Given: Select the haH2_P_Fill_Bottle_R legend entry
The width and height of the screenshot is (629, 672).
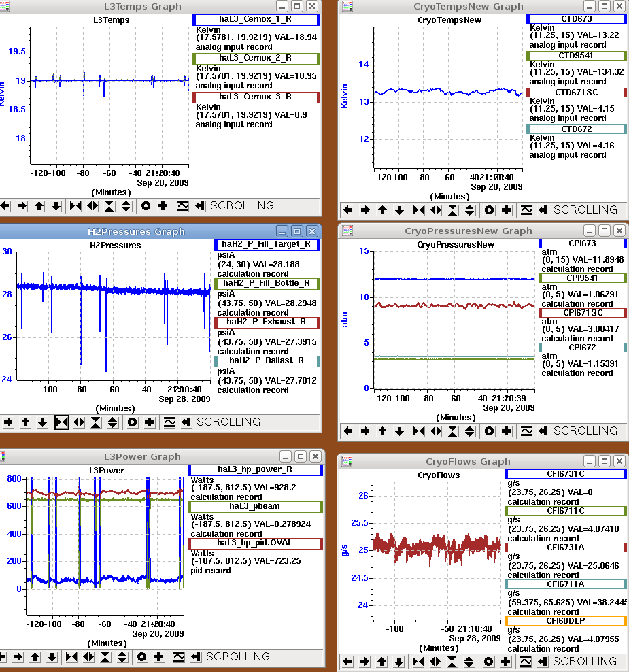Looking at the screenshot, I should (x=267, y=283).
